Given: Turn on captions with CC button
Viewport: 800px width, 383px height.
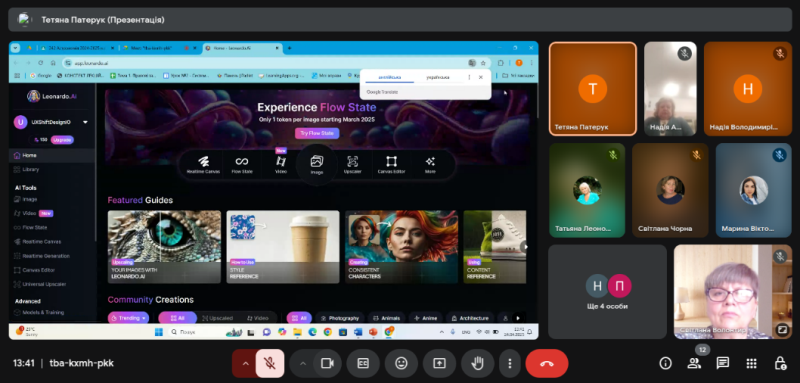Looking at the screenshot, I should 363,363.
